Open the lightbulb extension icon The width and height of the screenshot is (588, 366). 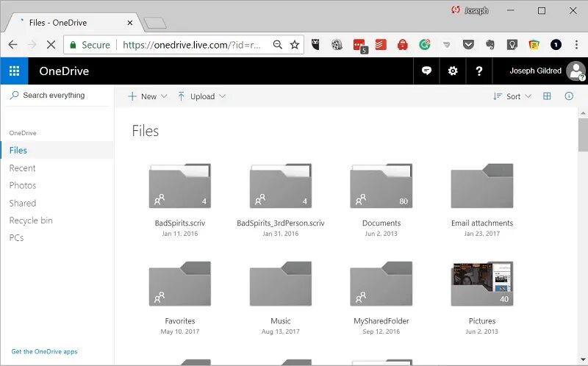point(512,45)
